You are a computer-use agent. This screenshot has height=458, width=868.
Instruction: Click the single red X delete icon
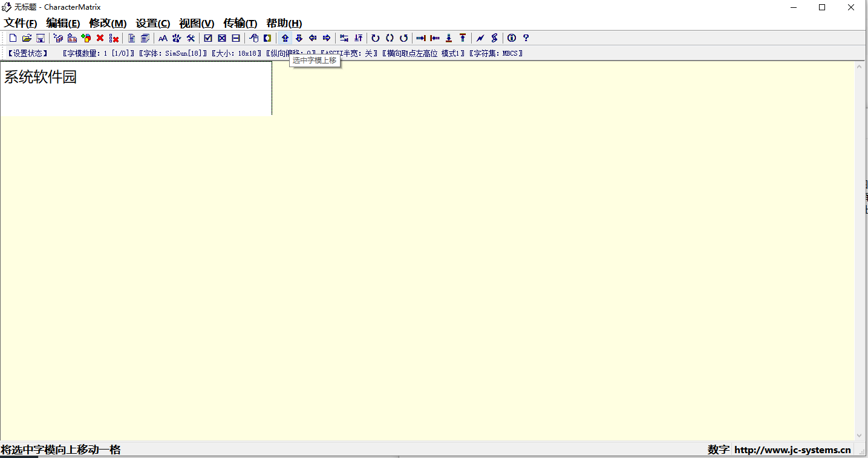(x=100, y=38)
